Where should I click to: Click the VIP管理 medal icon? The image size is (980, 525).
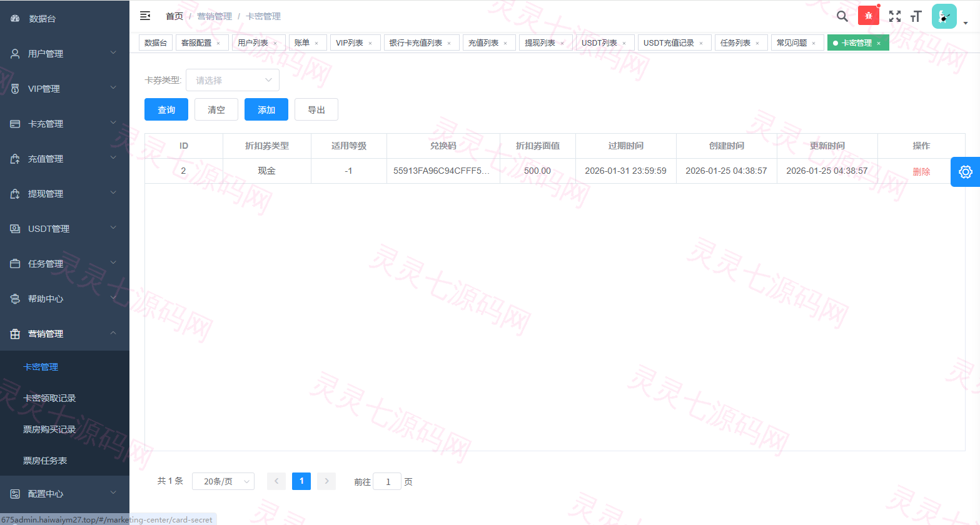coord(15,89)
